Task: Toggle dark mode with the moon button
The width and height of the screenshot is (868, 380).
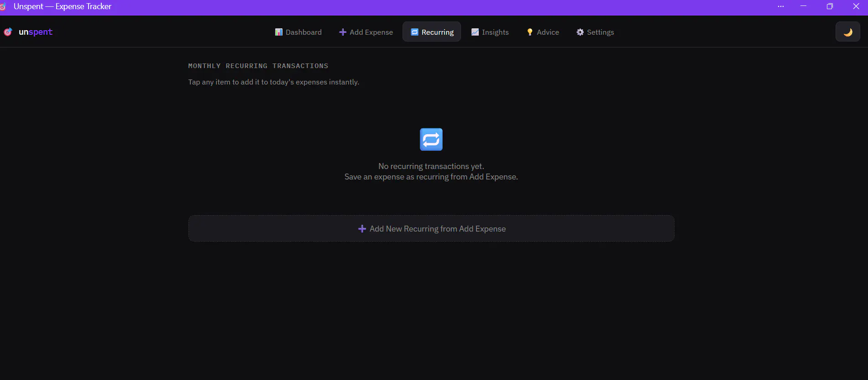Action: pos(848,32)
